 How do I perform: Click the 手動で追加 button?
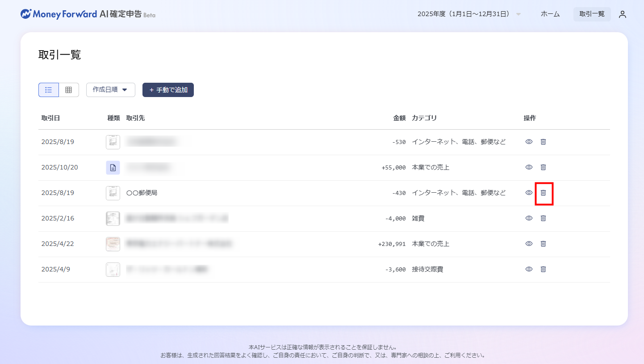pos(168,90)
